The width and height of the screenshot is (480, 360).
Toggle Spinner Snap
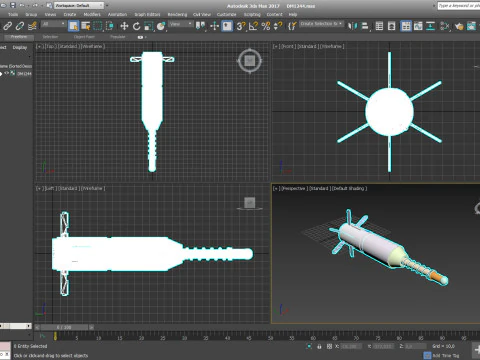point(278,26)
